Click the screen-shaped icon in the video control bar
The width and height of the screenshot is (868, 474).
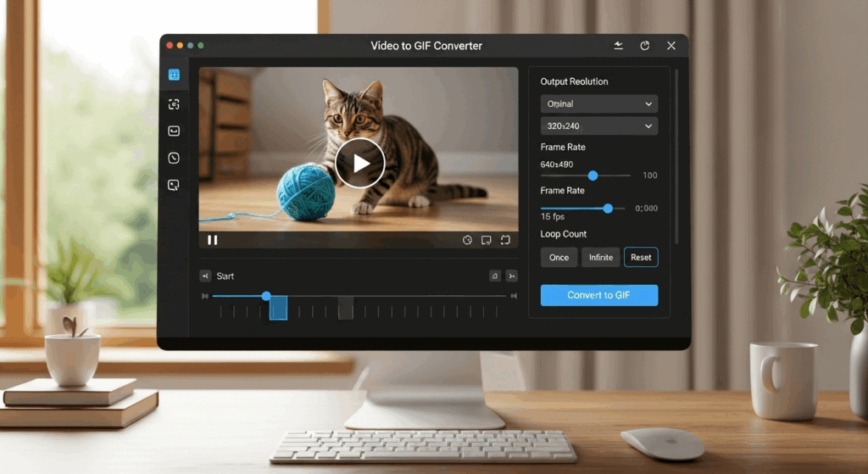(x=486, y=240)
